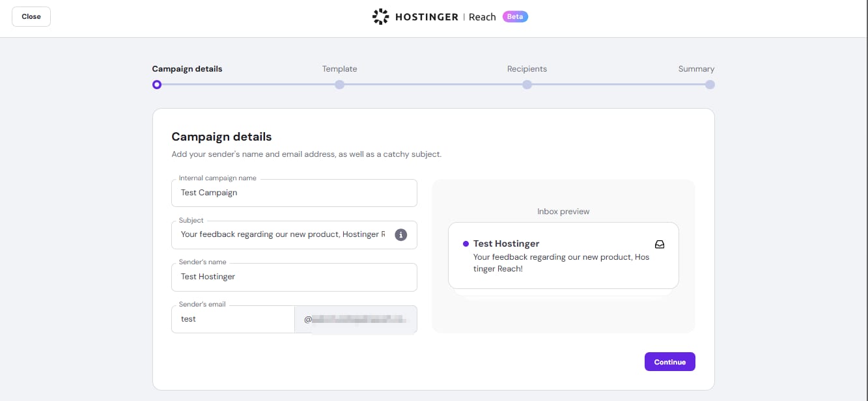This screenshot has height=401, width=868.
Task: Click the Template step circle
Action: click(339, 85)
